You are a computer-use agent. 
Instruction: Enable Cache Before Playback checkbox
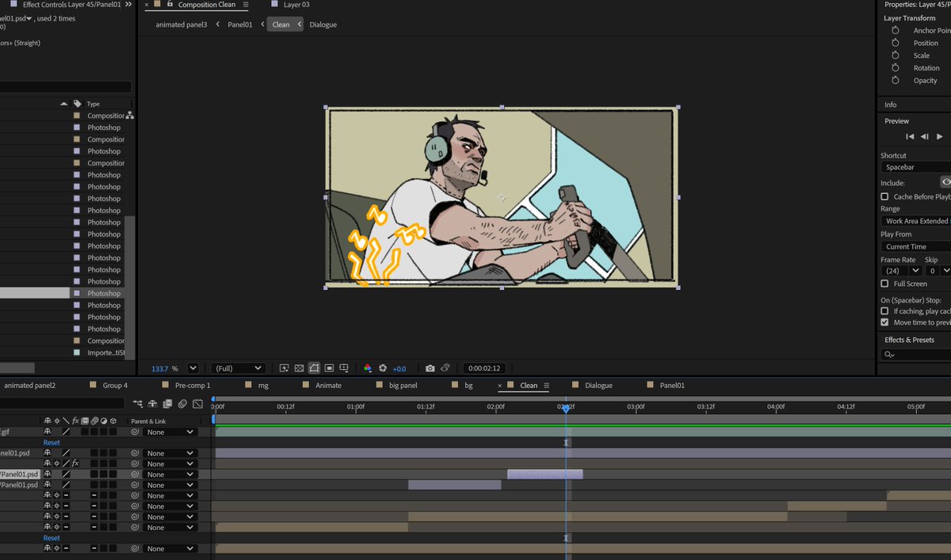[884, 196]
